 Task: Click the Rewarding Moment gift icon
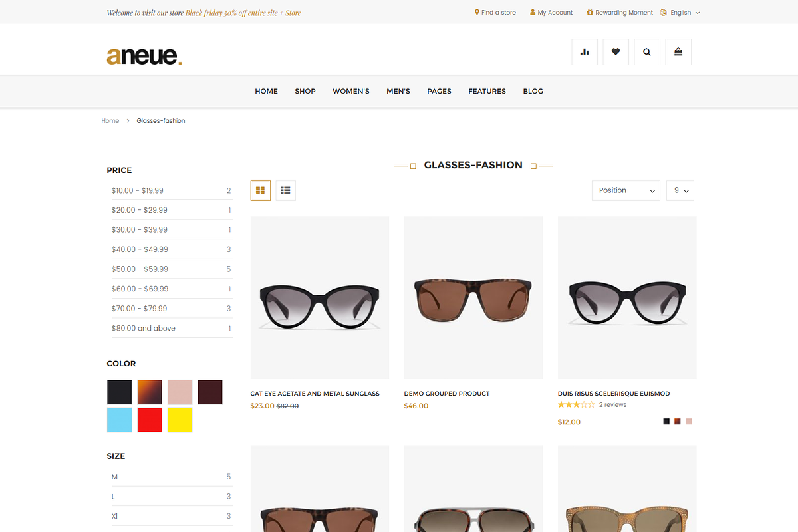pyautogui.click(x=589, y=13)
